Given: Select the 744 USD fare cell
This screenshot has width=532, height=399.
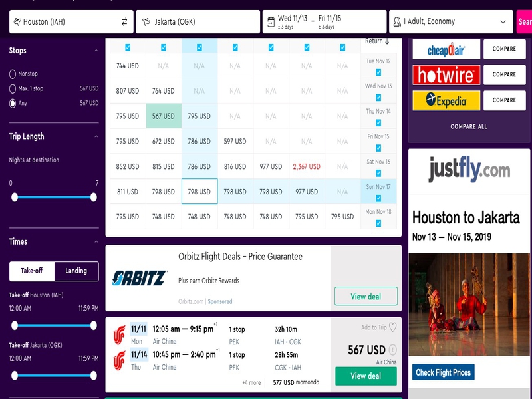Looking at the screenshot, I should click(128, 66).
